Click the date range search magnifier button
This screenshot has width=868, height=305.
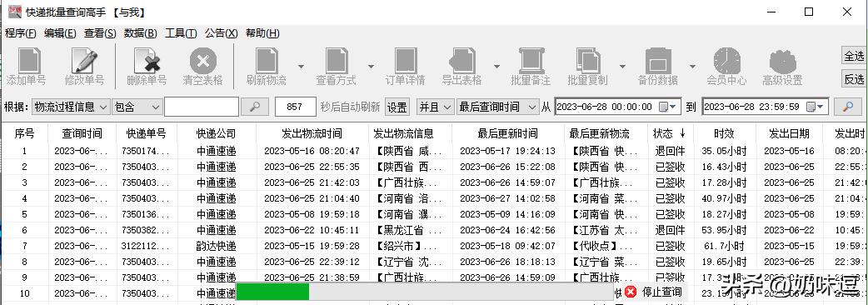[848, 107]
